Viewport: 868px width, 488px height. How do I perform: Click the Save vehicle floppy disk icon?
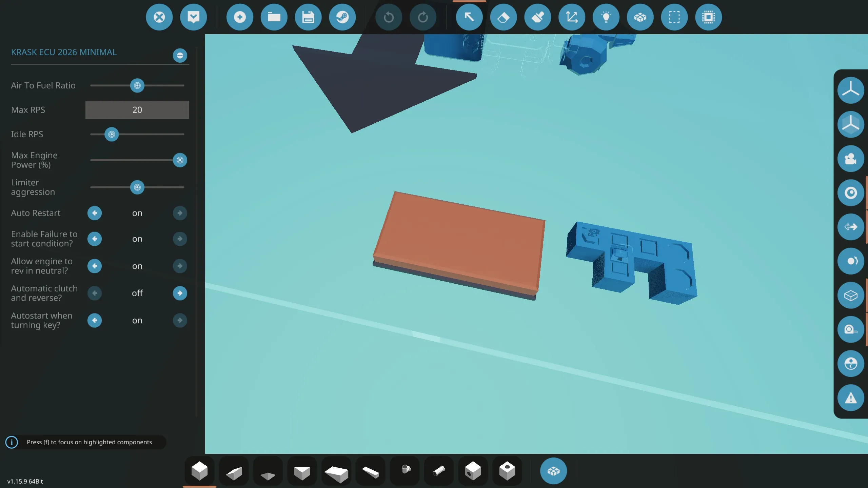308,17
